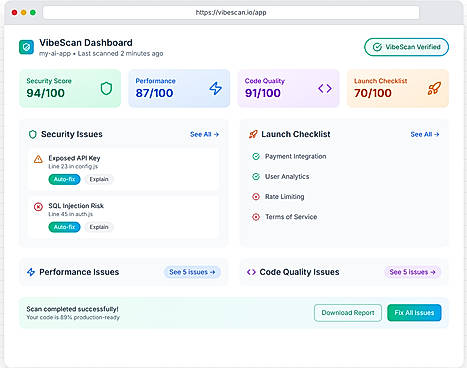Click the checkmark icon in VibeScan Verified badge

pos(377,47)
